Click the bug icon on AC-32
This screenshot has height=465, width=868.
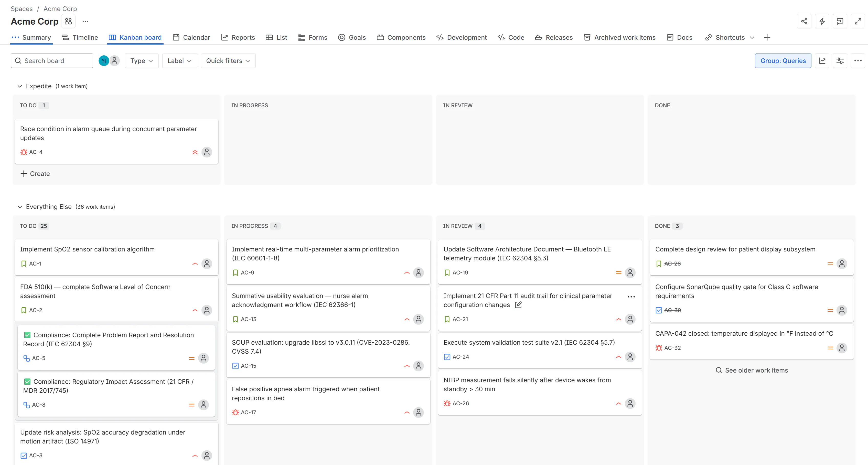click(659, 348)
